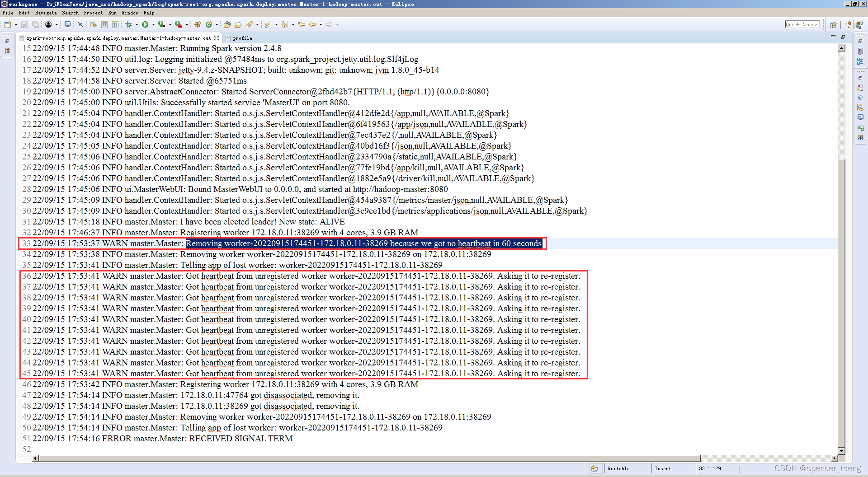This screenshot has width=868, height=477.
Task: Click the New wizard toolbar icon
Action: click(7, 25)
